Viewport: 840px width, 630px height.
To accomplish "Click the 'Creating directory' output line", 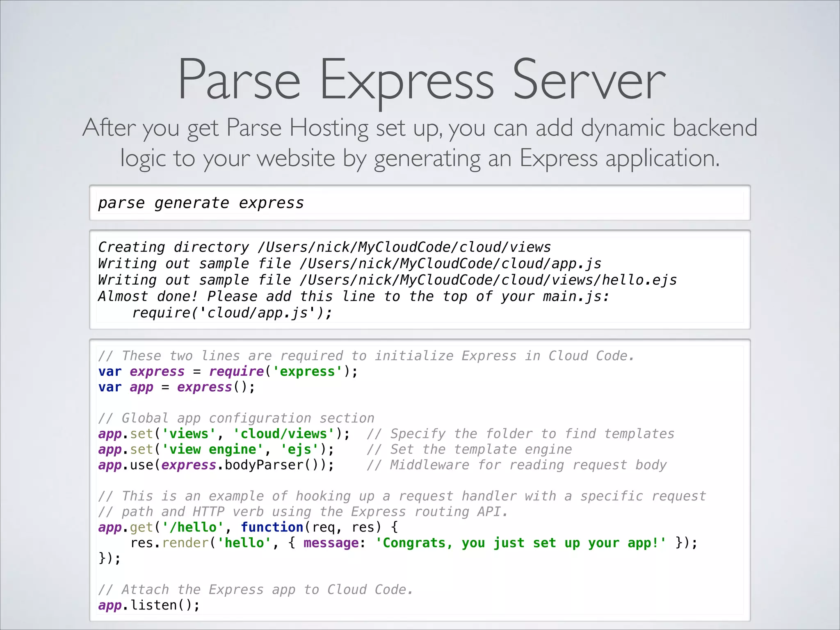I will click(324, 247).
